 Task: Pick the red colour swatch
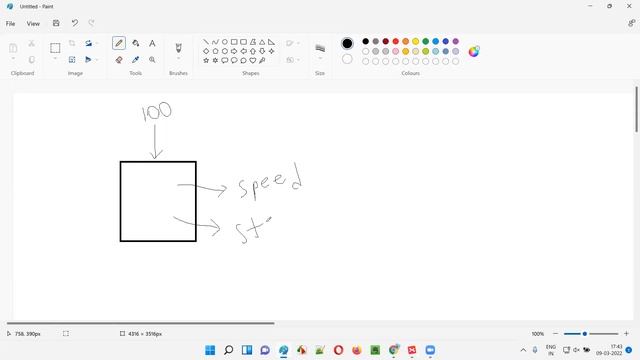tap(396, 41)
